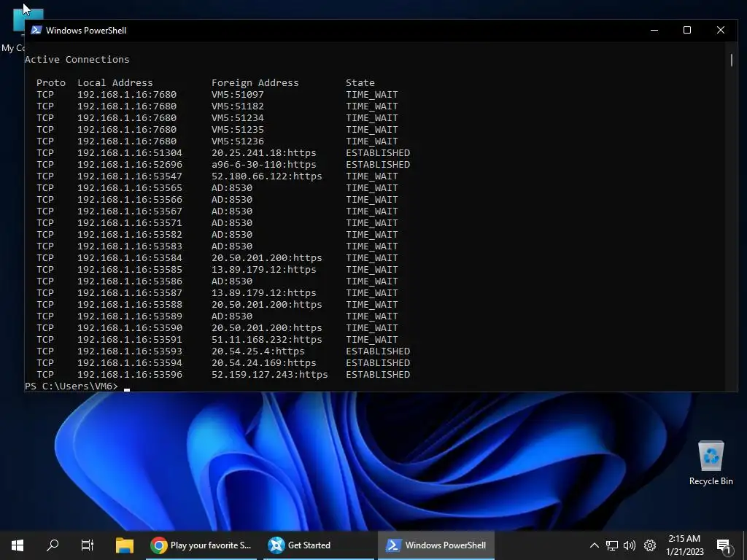The height and width of the screenshot is (560, 747).
Task: Click local address 192.168.1.16:53565
Action: (130, 187)
